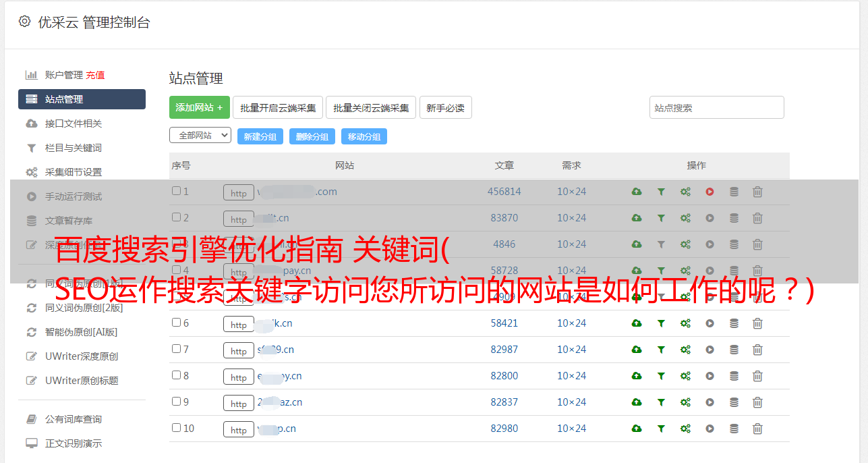Open 账户管理 in the sidebar
Image resolution: width=868 pixels, height=463 pixels.
pyautogui.click(x=64, y=75)
